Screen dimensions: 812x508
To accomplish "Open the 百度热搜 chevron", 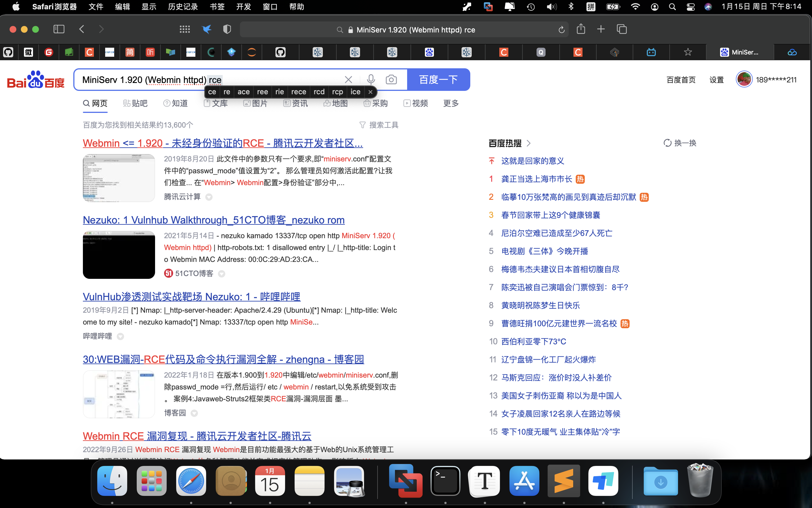I will (529, 143).
